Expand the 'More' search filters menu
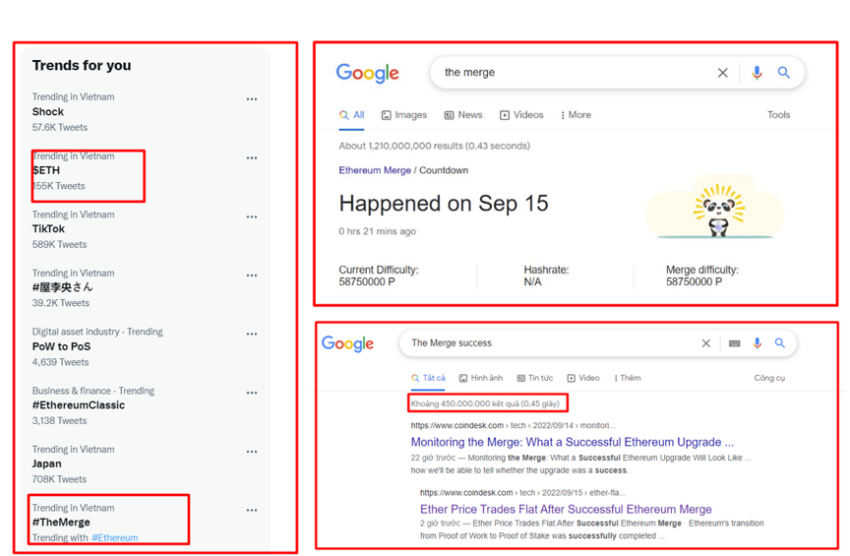Image resolution: width=850 pixels, height=556 pixels. click(576, 115)
